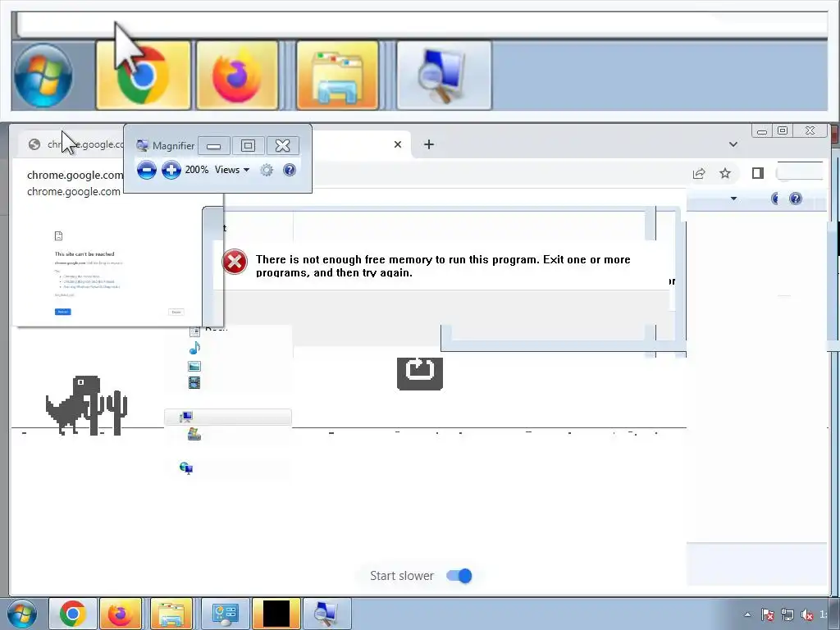Image resolution: width=840 pixels, height=630 pixels.
Task: Switch to black window taskbar button
Action: 276,614
